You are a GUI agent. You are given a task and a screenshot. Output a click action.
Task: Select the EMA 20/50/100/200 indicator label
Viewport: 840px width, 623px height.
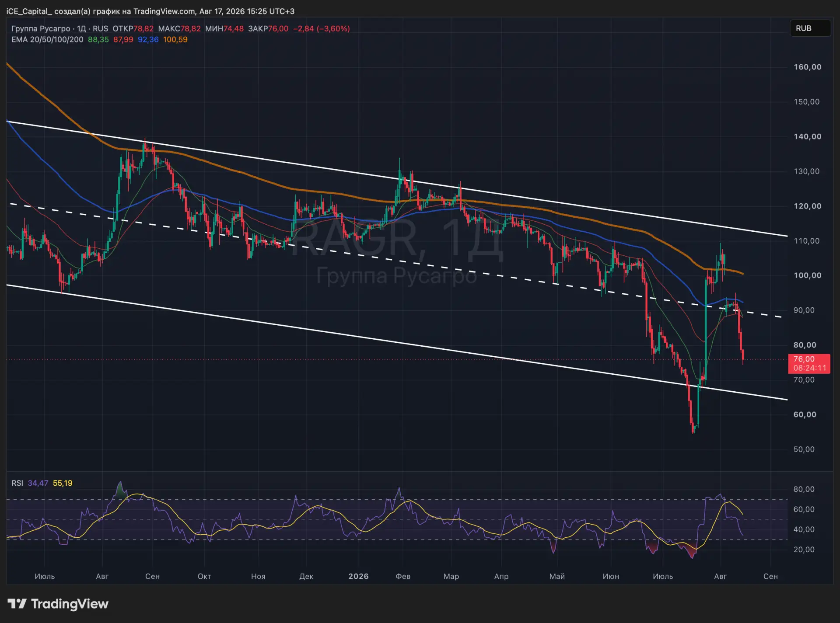(47, 39)
